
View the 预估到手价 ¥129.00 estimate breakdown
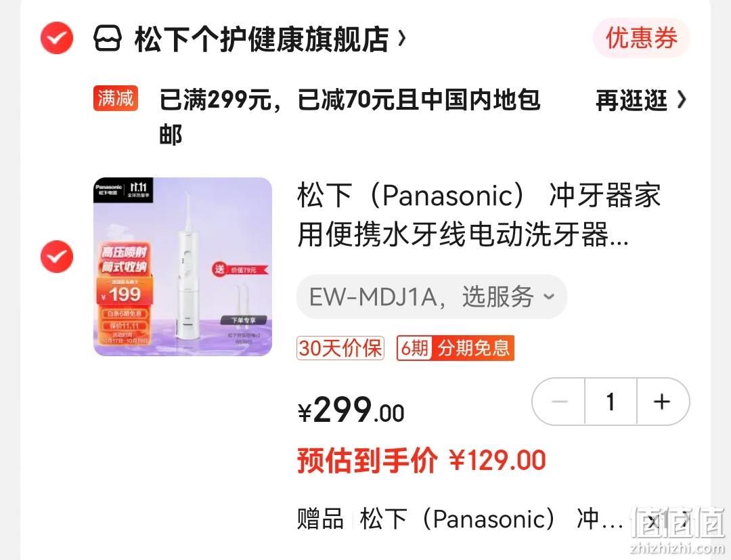[x=422, y=460]
